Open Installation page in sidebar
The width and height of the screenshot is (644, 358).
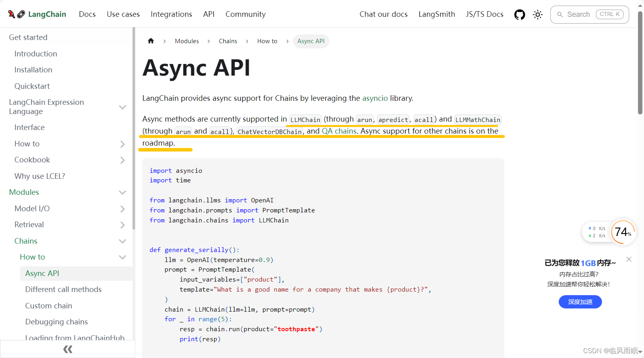[x=33, y=70]
